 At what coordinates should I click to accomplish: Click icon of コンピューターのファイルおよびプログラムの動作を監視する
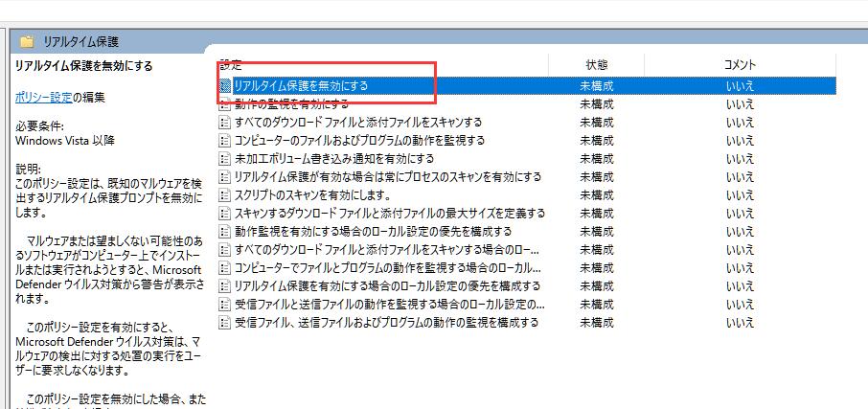point(225,141)
